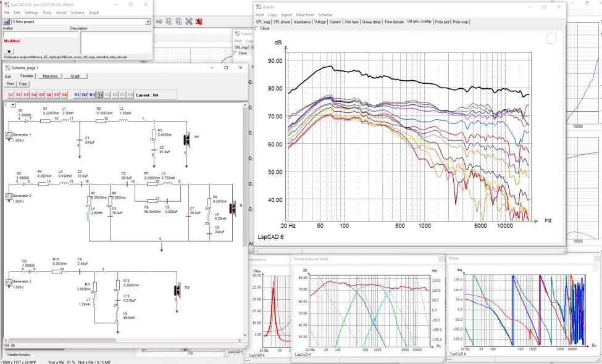
Task: Click Generator 1 symbol in schematic
Action: coord(9,136)
